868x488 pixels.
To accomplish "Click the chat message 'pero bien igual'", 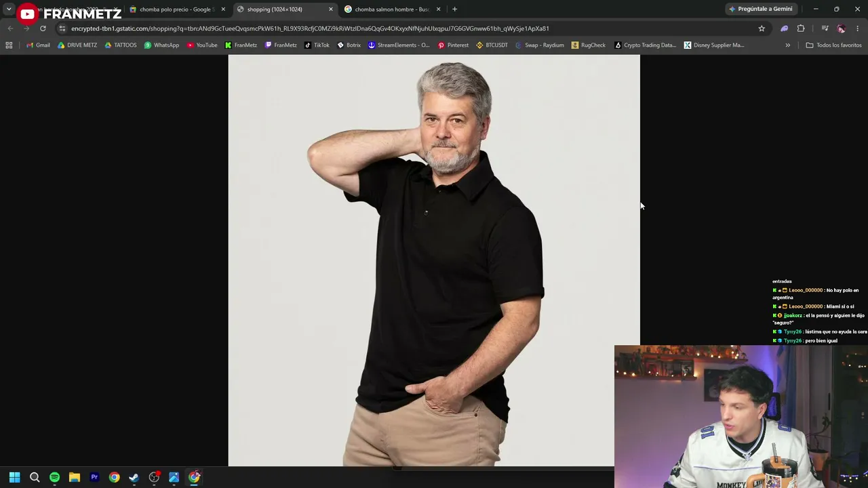I will [821, 341].
